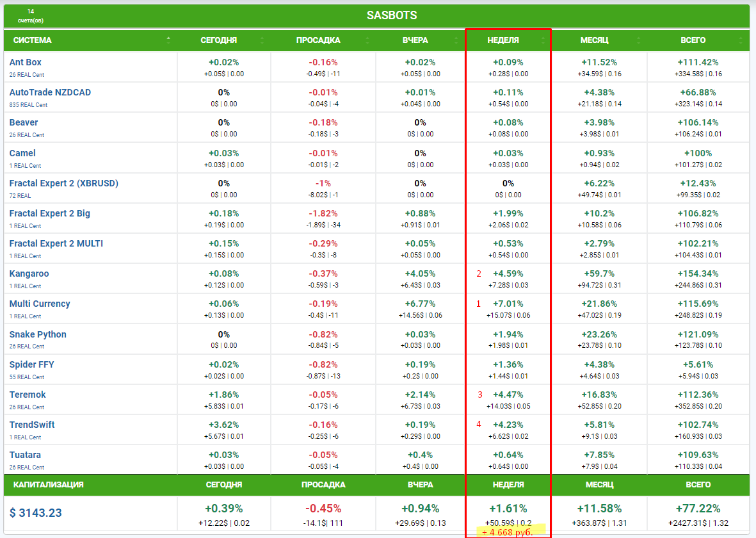Image resolution: width=756 pixels, height=538 pixels.
Task: Open Fractal Expert 2 MULTI link
Action: [56, 243]
